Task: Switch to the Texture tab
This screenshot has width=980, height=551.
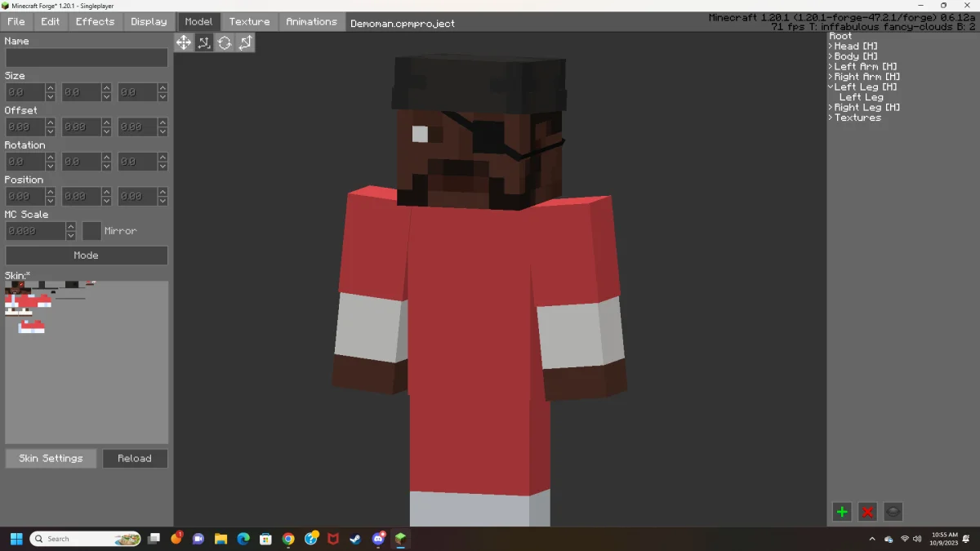Action: pos(249,21)
